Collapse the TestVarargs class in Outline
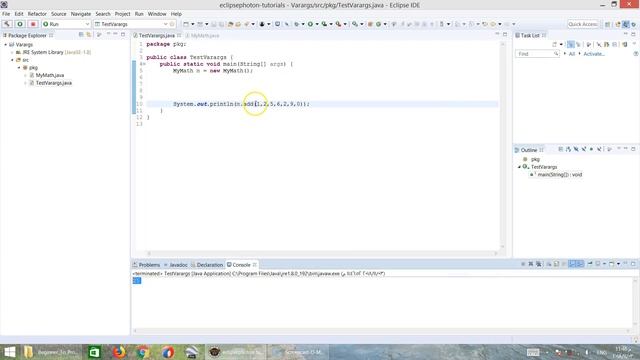The height and width of the screenshot is (360, 640). pos(520,167)
